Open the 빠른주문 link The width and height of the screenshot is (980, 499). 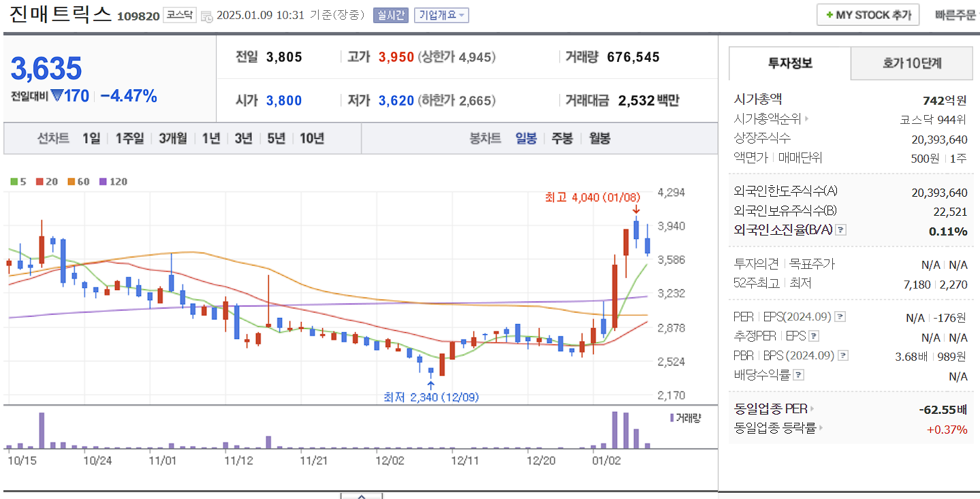[955, 15]
